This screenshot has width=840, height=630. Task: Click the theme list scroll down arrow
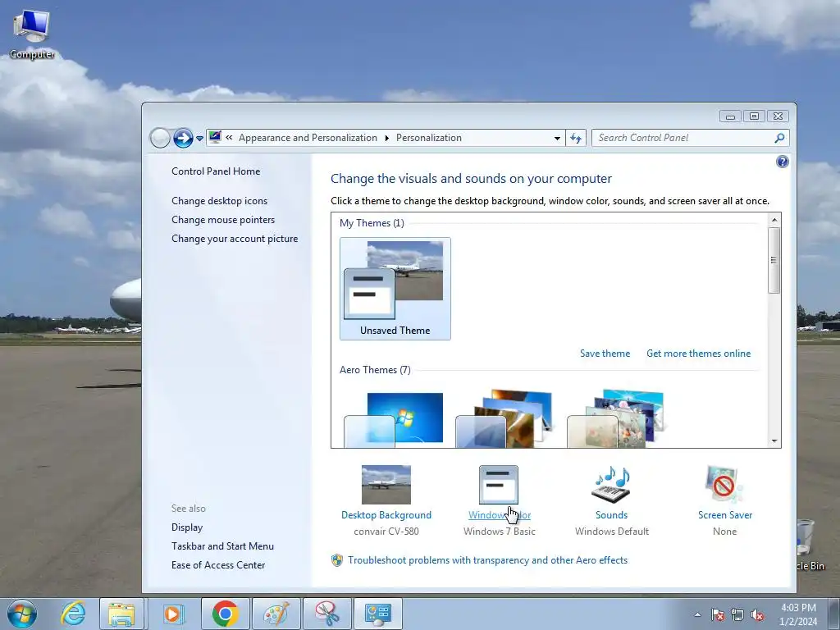774,441
